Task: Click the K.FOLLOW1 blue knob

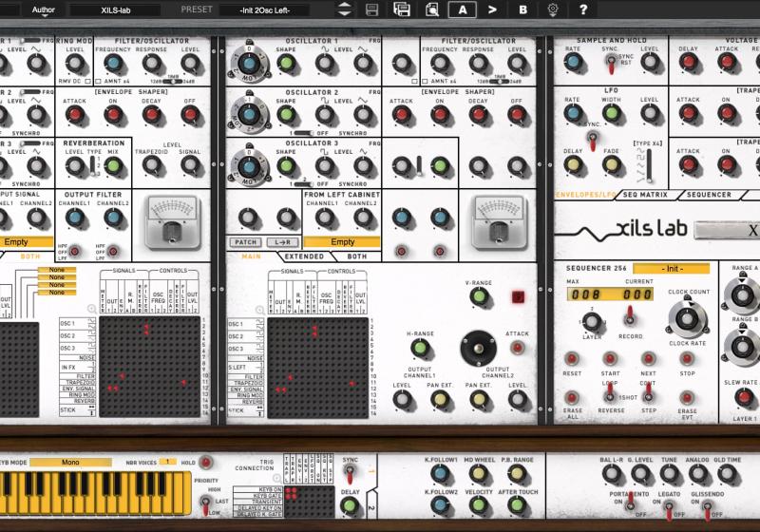Action: 440,473
